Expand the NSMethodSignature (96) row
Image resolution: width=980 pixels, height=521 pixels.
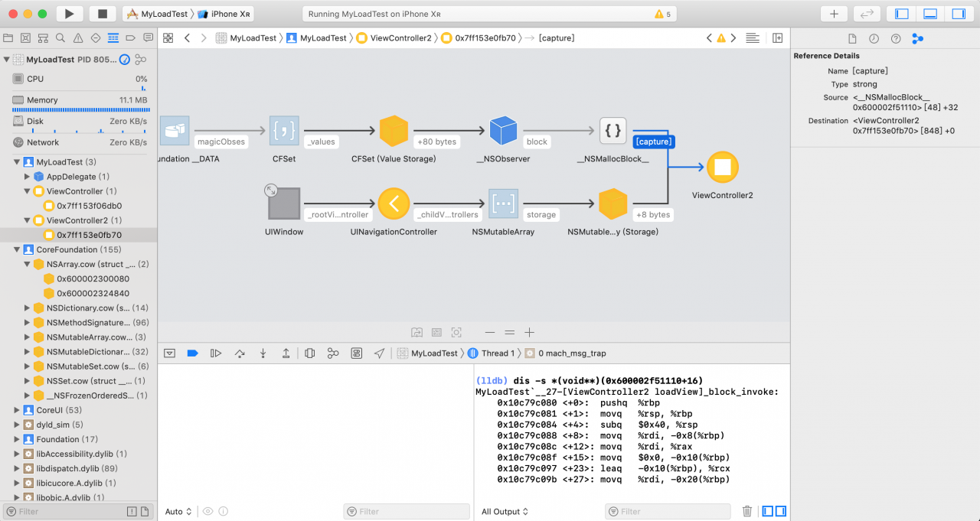tap(28, 323)
